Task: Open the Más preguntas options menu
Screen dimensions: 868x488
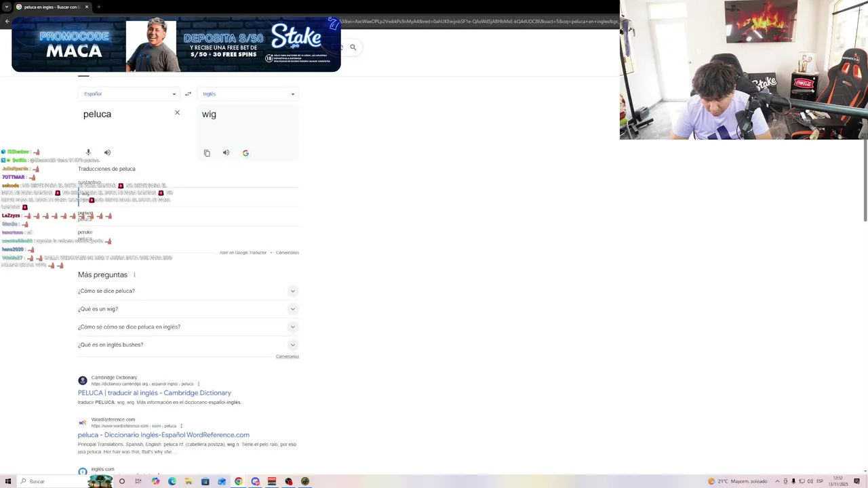Action: click(x=134, y=275)
